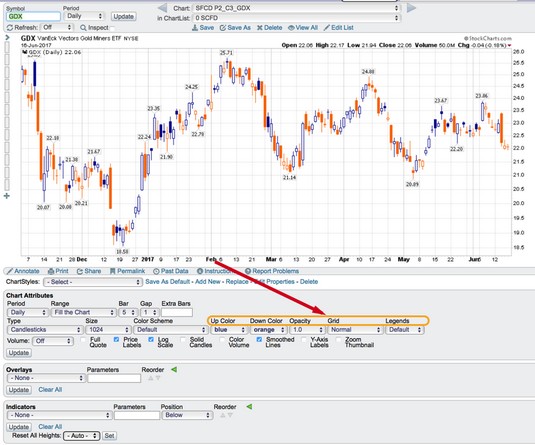Click the Symbol input field GDX
Screen dimensions: 535x445
[33, 16]
